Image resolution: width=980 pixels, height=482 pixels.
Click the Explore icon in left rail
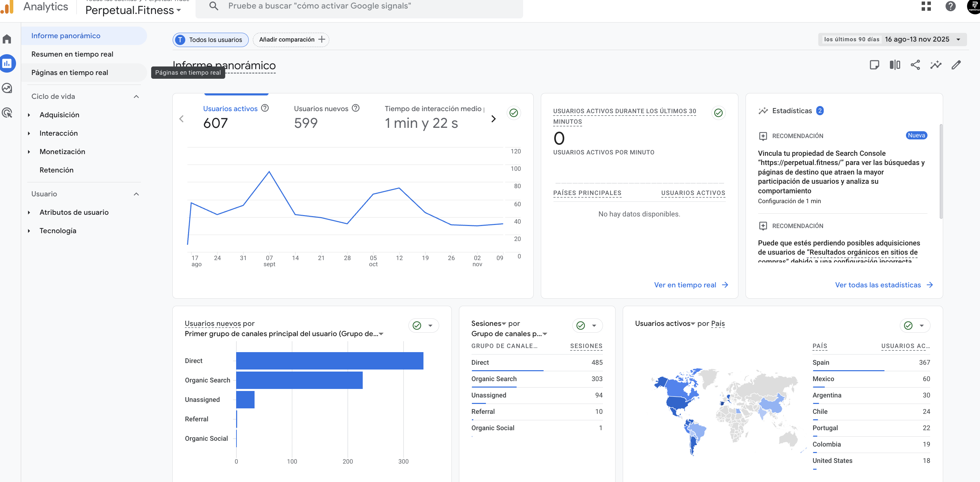pos(7,88)
